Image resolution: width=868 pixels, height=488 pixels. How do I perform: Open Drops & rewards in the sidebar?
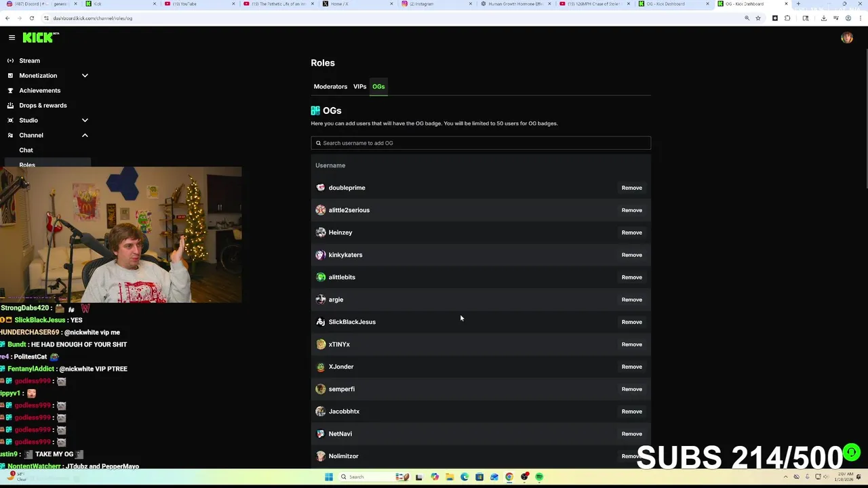(43, 105)
